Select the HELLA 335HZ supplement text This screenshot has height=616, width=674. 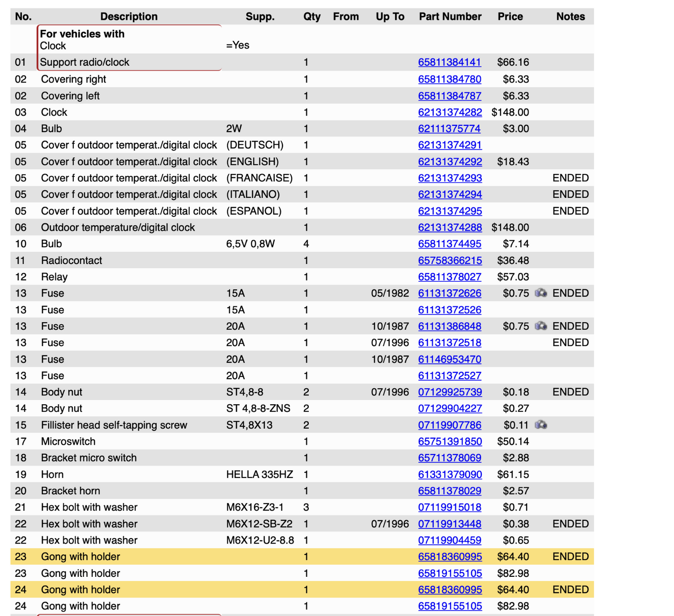tap(259, 475)
